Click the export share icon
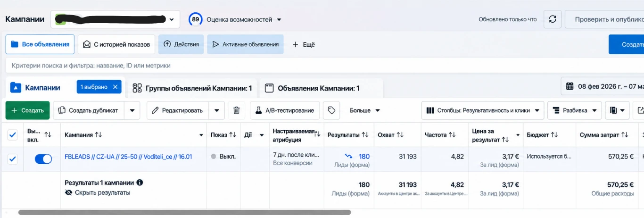 (x=639, y=110)
